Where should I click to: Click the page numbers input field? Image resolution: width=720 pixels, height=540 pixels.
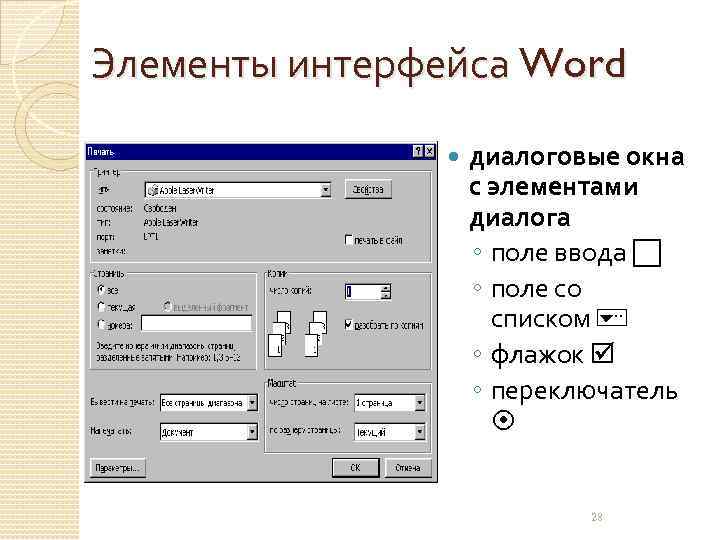(197, 323)
